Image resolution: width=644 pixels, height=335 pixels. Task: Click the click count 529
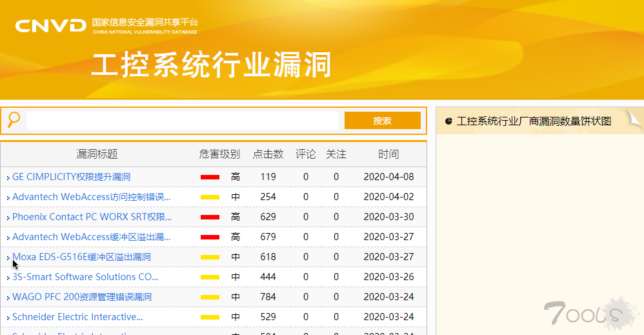pos(268,317)
